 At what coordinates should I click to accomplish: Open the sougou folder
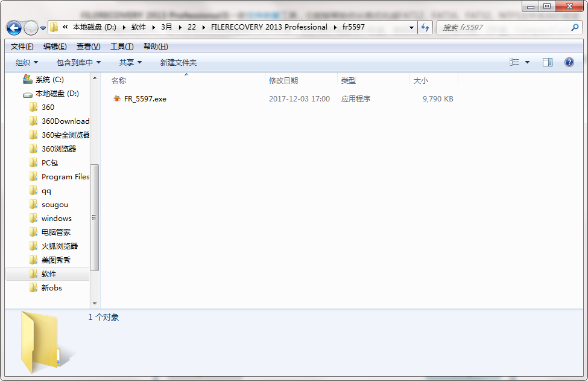coord(55,205)
